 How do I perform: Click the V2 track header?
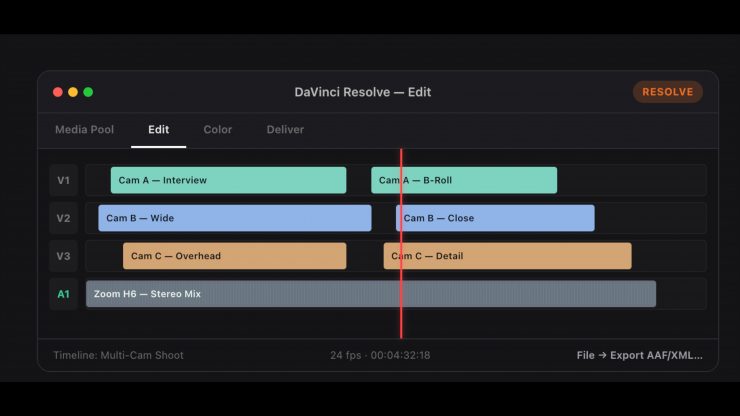(64, 218)
